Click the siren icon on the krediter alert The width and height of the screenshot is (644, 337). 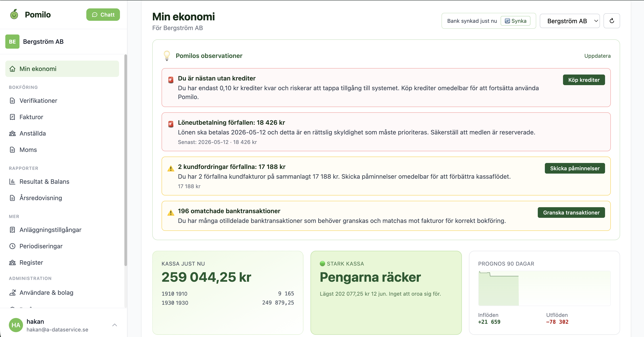(171, 80)
